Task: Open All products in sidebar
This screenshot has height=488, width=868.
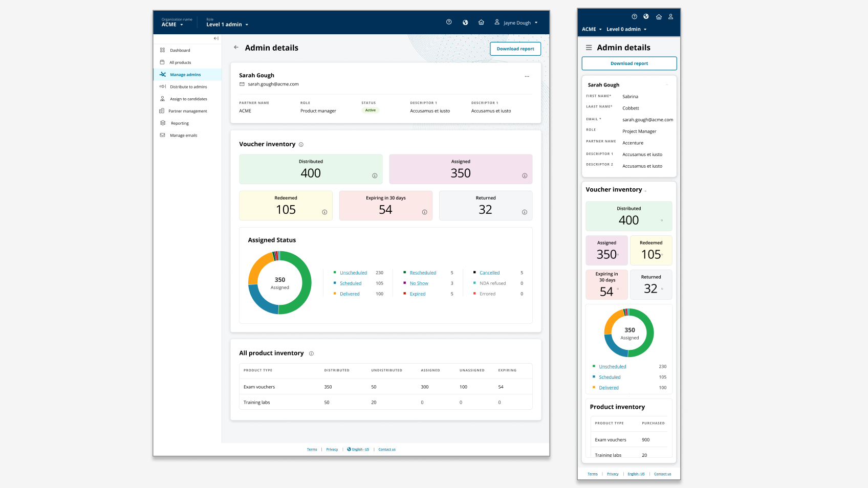Action: click(187, 62)
